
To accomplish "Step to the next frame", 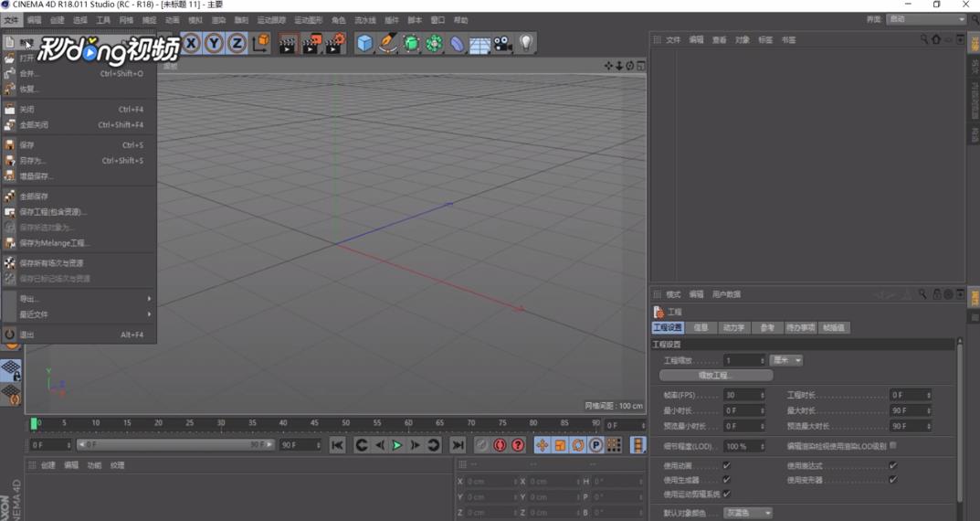I will click(x=415, y=445).
